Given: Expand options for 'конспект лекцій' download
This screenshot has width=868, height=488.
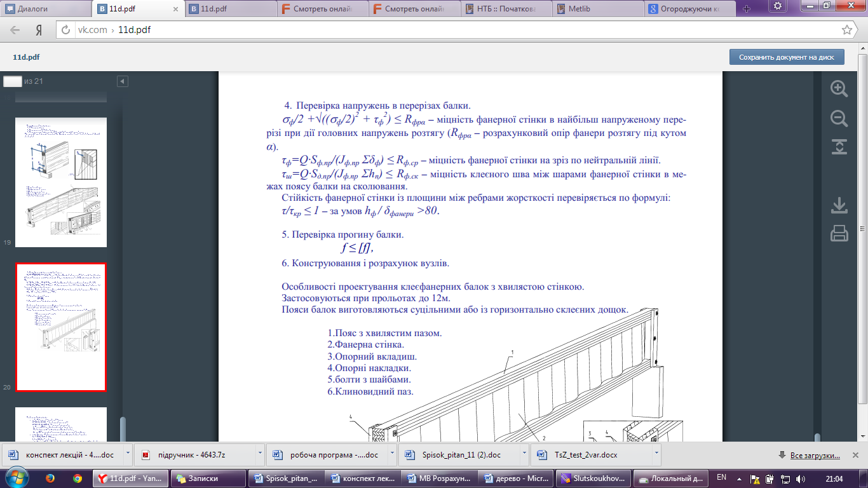Looking at the screenshot, I should (x=129, y=454).
